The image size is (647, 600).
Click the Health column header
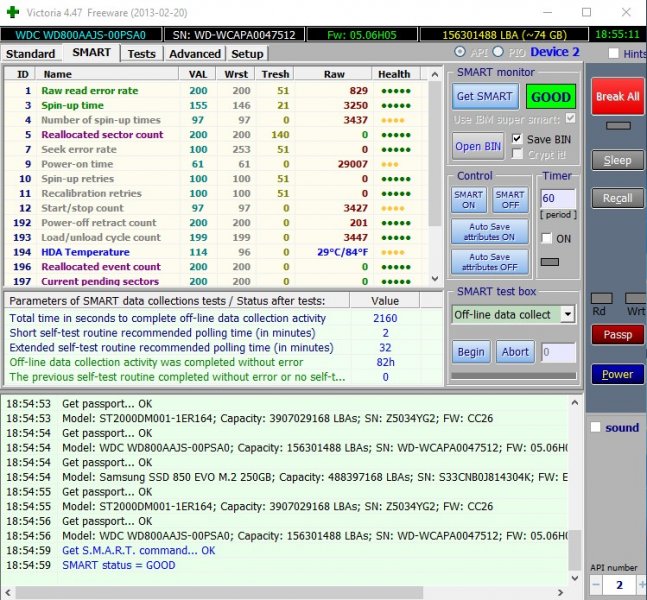[x=395, y=74]
